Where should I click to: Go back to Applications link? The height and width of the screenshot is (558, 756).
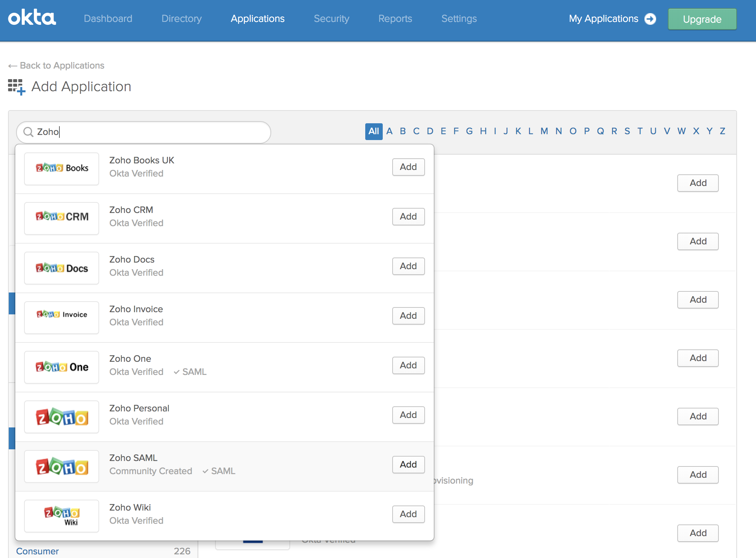tap(56, 66)
